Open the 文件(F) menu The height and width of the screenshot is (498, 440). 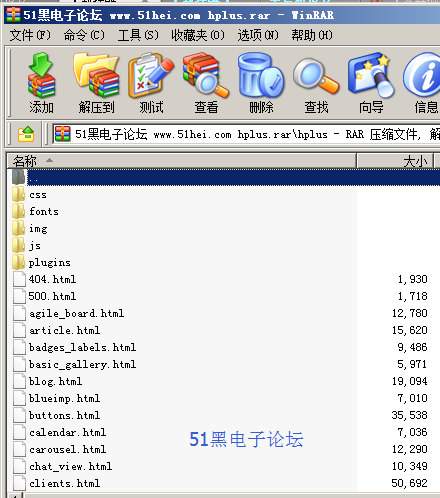pyautogui.click(x=30, y=35)
